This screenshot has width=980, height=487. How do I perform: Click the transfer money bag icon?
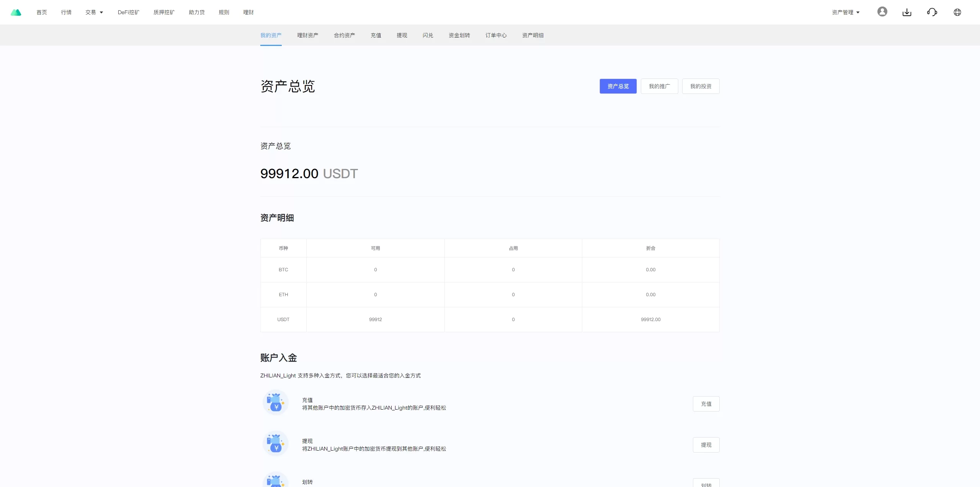coord(275,480)
